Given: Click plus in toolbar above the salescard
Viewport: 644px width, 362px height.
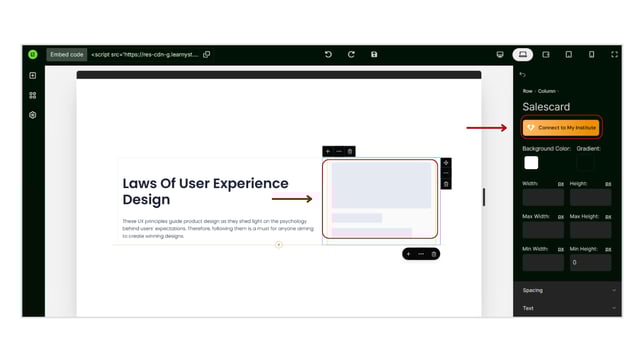Looking at the screenshot, I should [x=328, y=152].
